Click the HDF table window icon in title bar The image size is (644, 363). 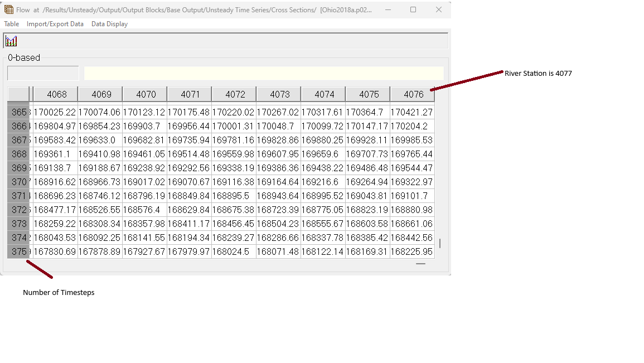pos(8,9)
